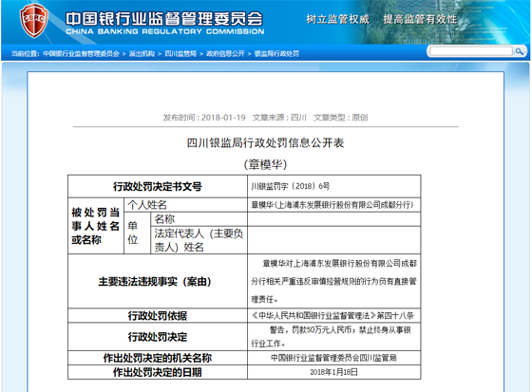Open 政府信息公开 breadcrumb link
The image size is (532, 392).
click(x=225, y=53)
